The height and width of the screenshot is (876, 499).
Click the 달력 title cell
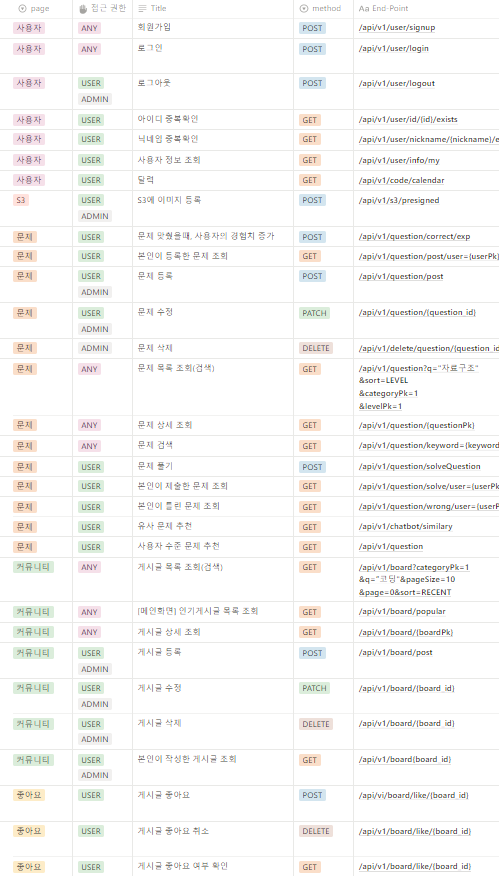[146, 180]
